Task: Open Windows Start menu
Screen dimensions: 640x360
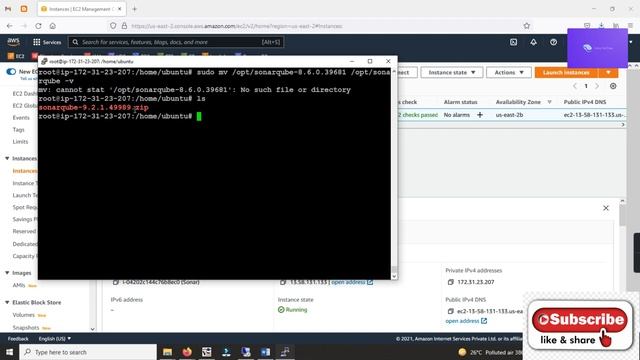Action: click(x=9, y=352)
